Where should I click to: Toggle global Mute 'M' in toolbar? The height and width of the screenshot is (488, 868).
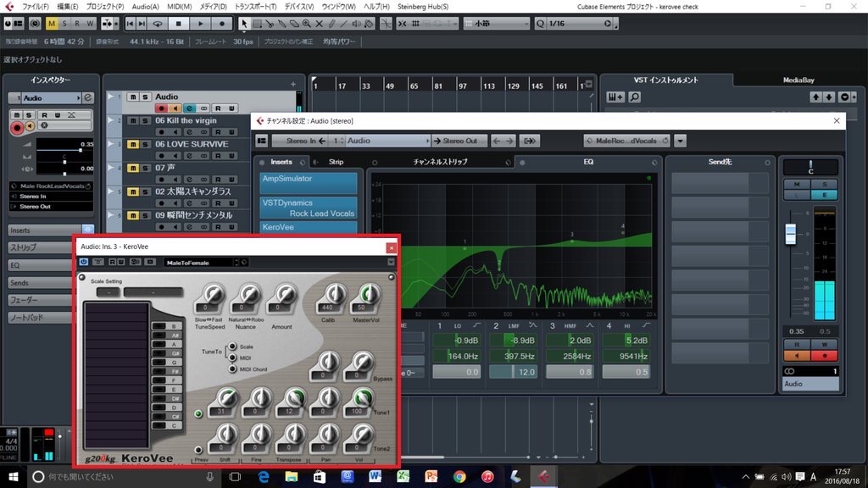pos(52,24)
